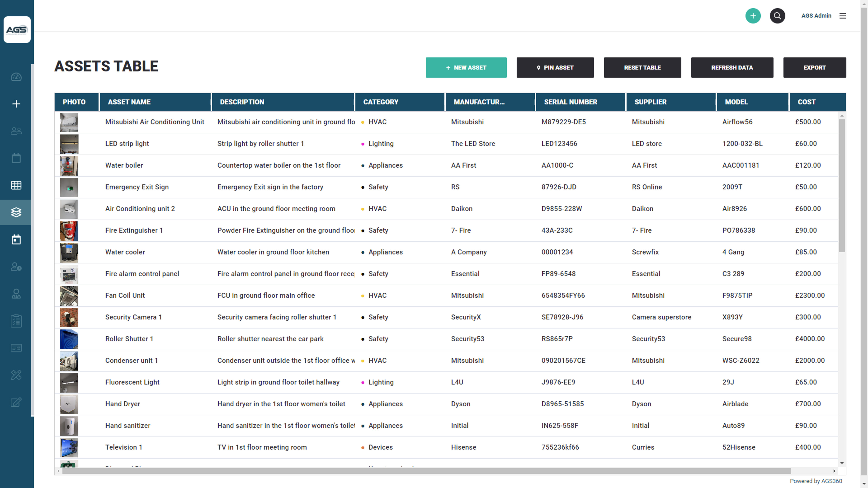This screenshot has height=488, width=868.
Task: Select the grid table icon in the sidebar
Action: tap(16, 185)
